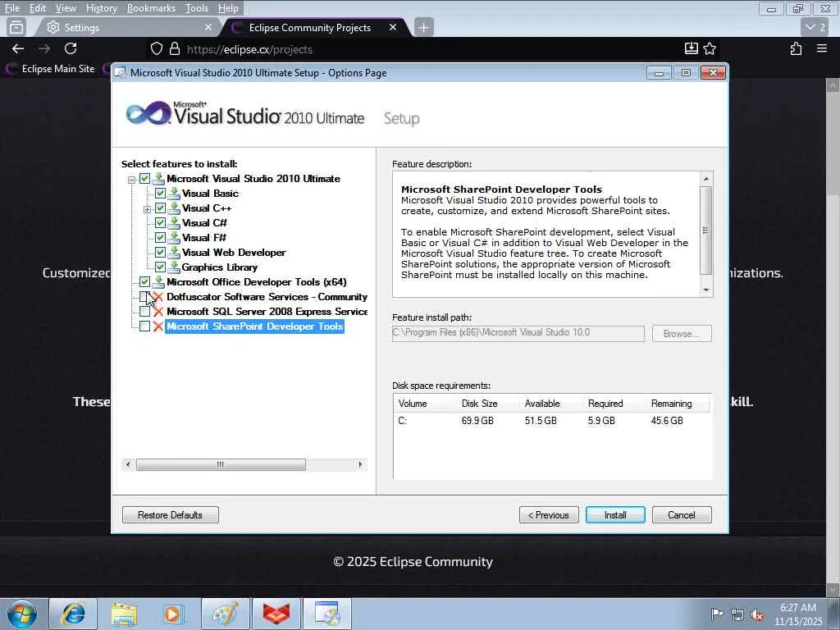Check Microsoft SQL Server 2008 Express checkbox
The width and height of the screenshot is (840, 630).
point(144,312)
